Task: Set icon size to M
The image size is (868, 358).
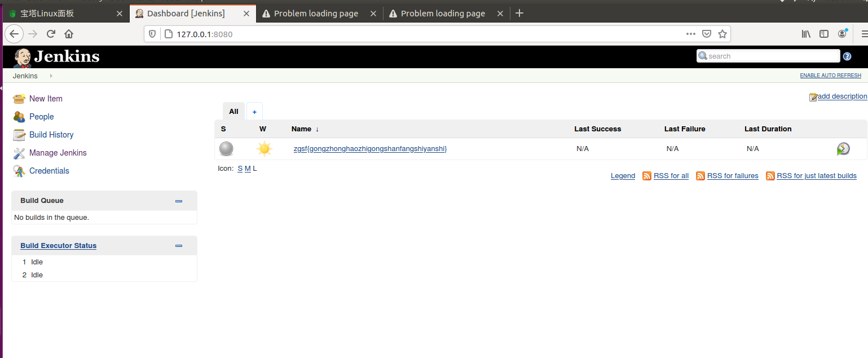Action: tap(248, 169)
